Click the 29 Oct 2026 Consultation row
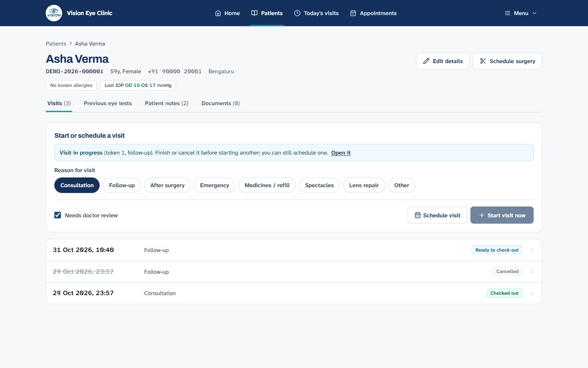Image resolution: width=588 pixels, height=368 pixels. (294, 293)
